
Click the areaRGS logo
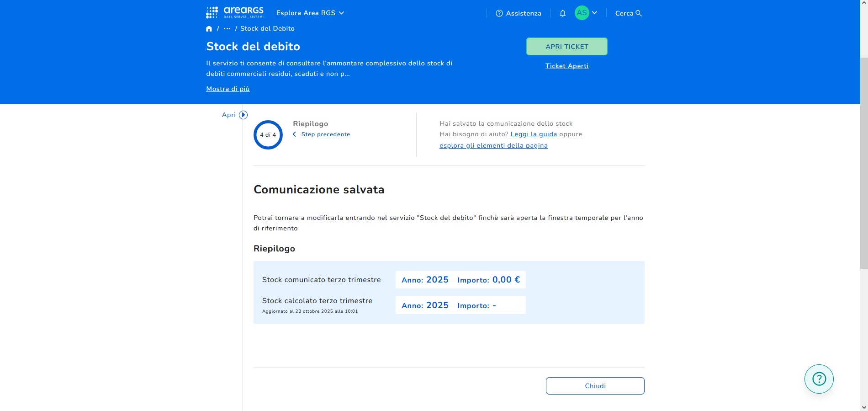(235, 13)
